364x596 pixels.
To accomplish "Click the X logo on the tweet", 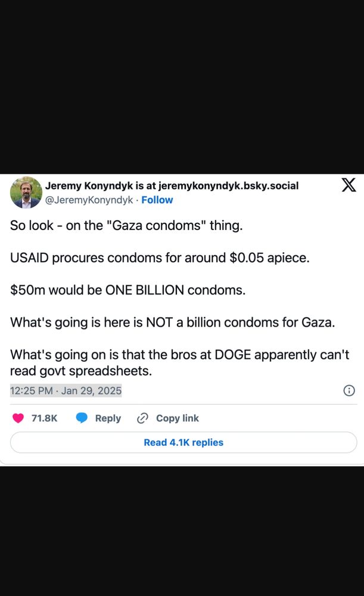I will [x=349, y=185].
